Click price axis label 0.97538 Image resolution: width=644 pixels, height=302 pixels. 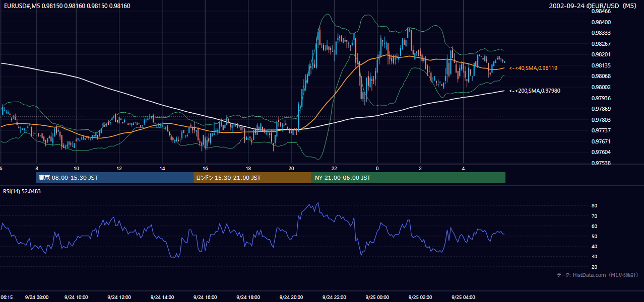(x=602, y=163)
